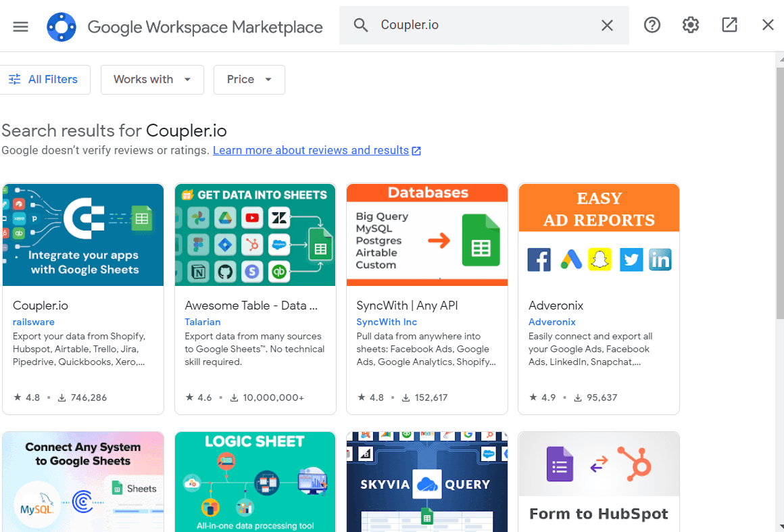
Task: Clear the Coupler.io search query
Action: [607, 25]
